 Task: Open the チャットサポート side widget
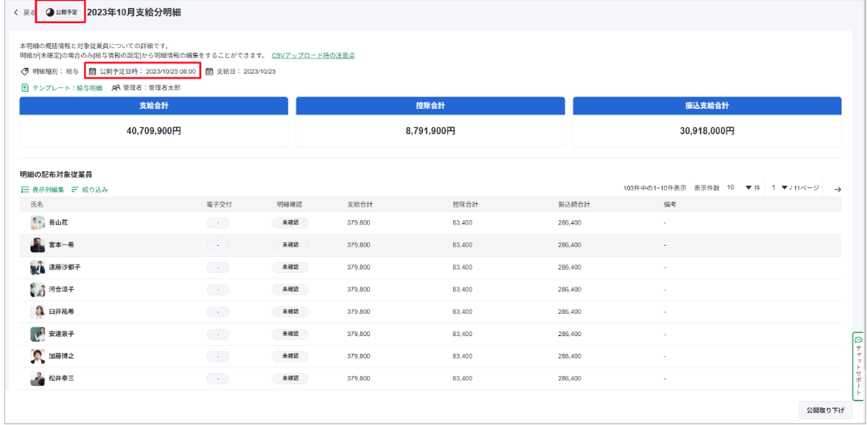pos(858,365)
